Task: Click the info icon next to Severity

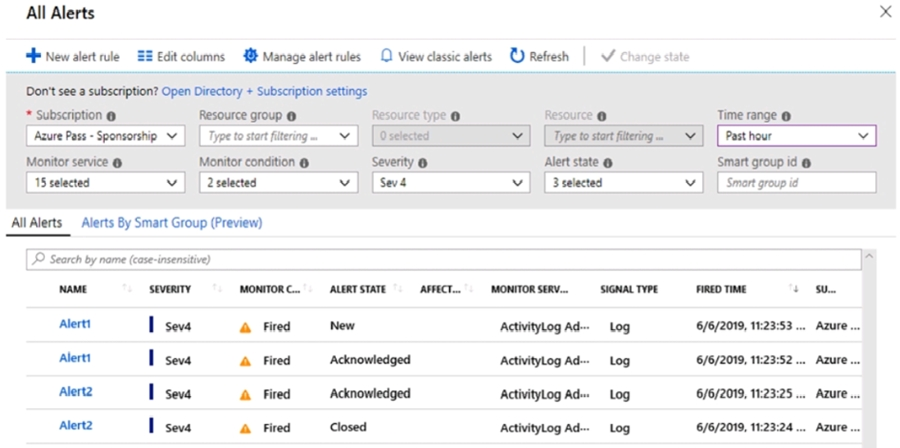Action: click(423, 162)
